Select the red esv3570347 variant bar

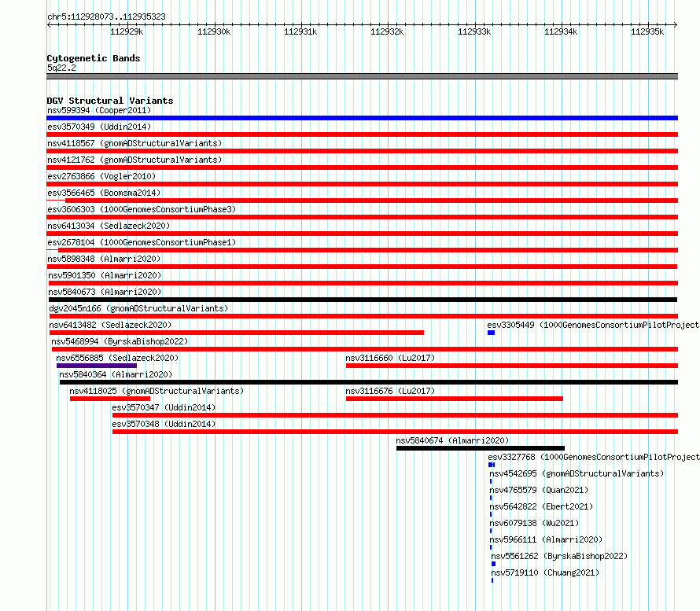[x=395, y=415]
